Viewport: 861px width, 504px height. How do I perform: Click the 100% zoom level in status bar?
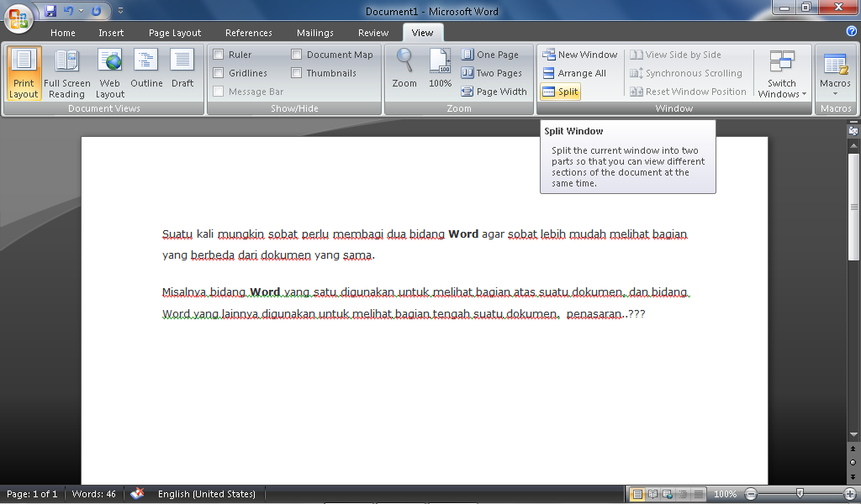tap(725, 494)
